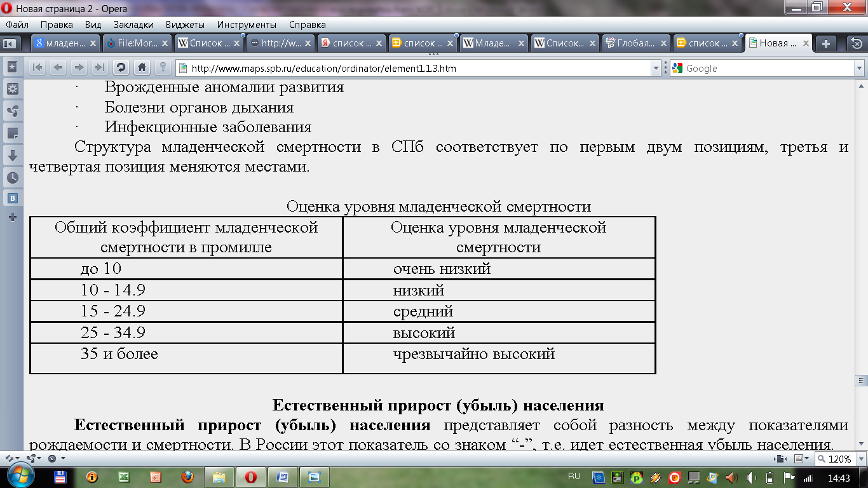This screenshot has width=868, height=488.
Task: Click the '35 и более' table cell
Action: (186, 358)
